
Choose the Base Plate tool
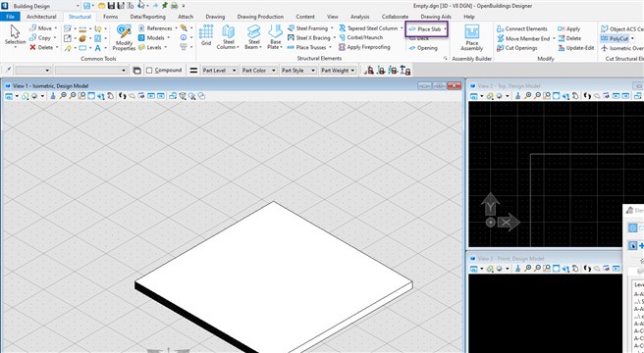click(x=275, y=37)
